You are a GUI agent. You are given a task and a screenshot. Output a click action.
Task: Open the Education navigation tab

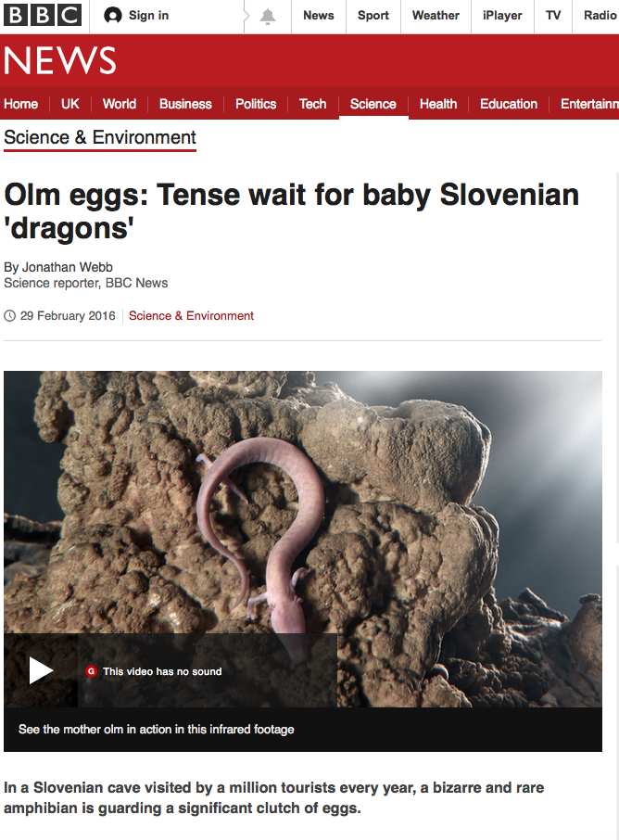[x=509, y=104]
